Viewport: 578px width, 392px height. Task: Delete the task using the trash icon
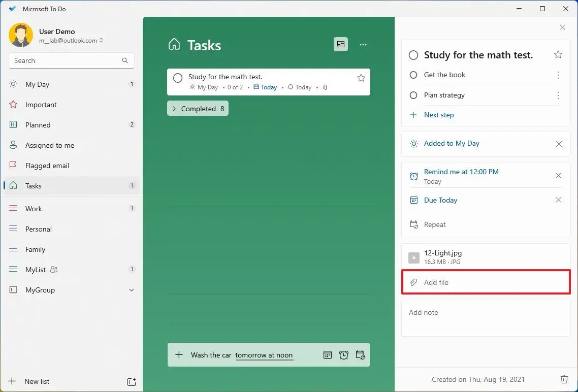(x=564, y=379)
